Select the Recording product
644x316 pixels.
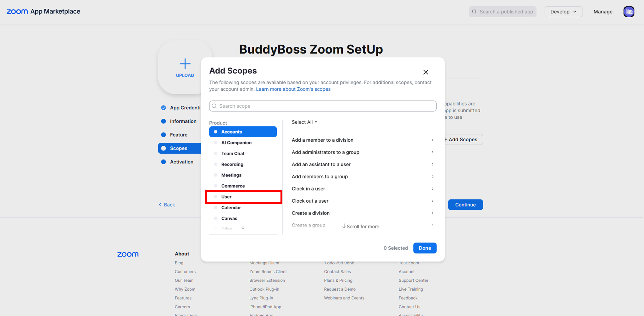(x=243, y=164)
